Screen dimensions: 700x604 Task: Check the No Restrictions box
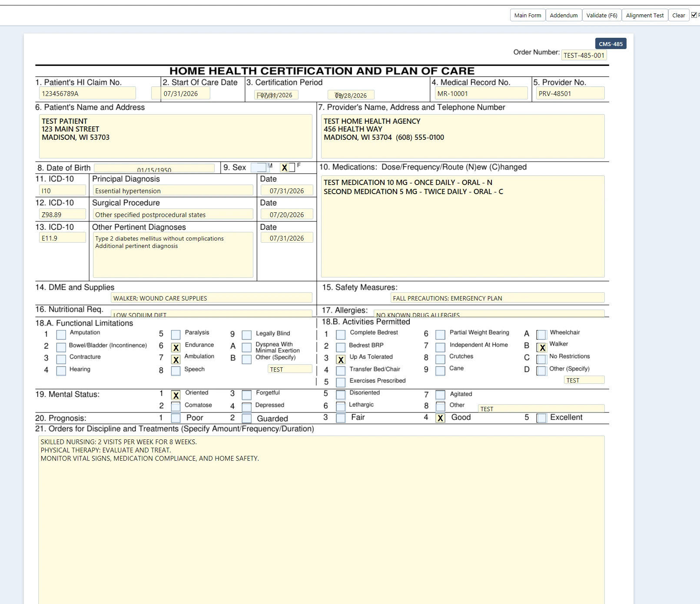[x=541, y=359]
